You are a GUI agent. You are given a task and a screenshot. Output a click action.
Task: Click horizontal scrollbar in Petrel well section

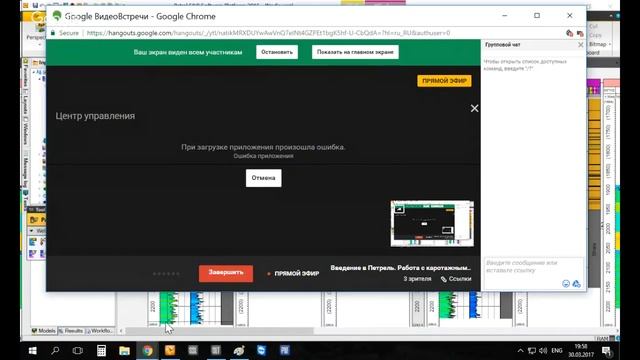(x=220, y=331)
